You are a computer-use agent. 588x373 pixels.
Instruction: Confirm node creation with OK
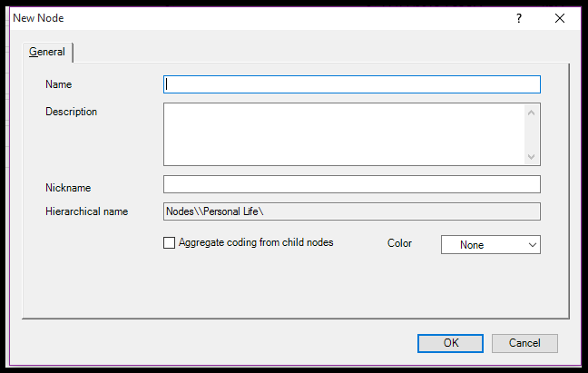(450, 343)
